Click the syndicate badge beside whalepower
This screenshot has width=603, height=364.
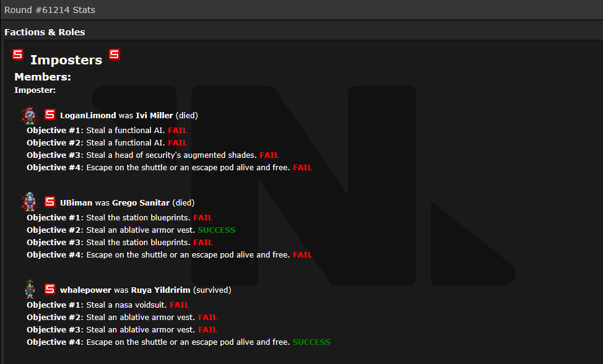(50, 289)
